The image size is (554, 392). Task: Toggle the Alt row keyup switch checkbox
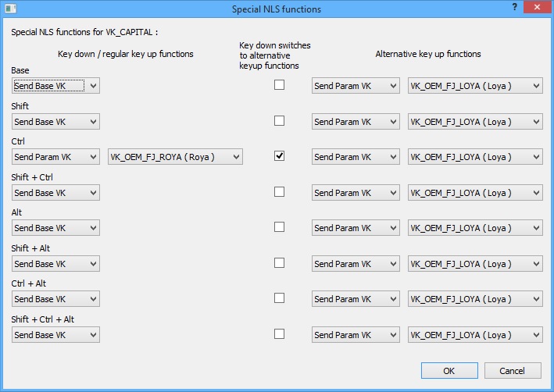click(279, 226)
